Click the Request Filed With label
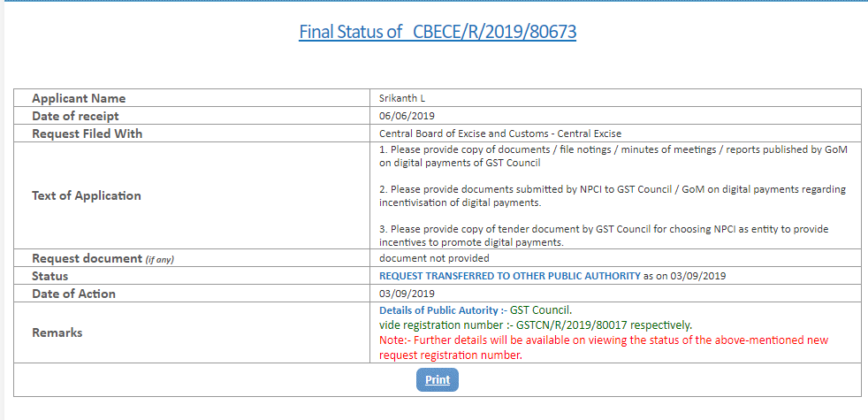868x420 pixels. pyautogui.click(x=87, y=134)
